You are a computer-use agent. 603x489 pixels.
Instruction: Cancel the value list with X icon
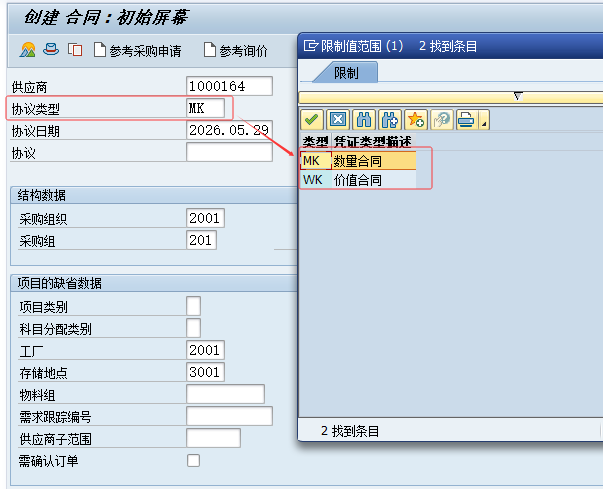click(338, 120)
